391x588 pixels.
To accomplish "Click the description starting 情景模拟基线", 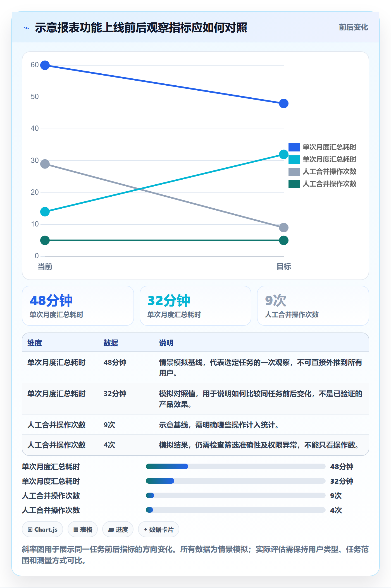I will click(261, 368).
